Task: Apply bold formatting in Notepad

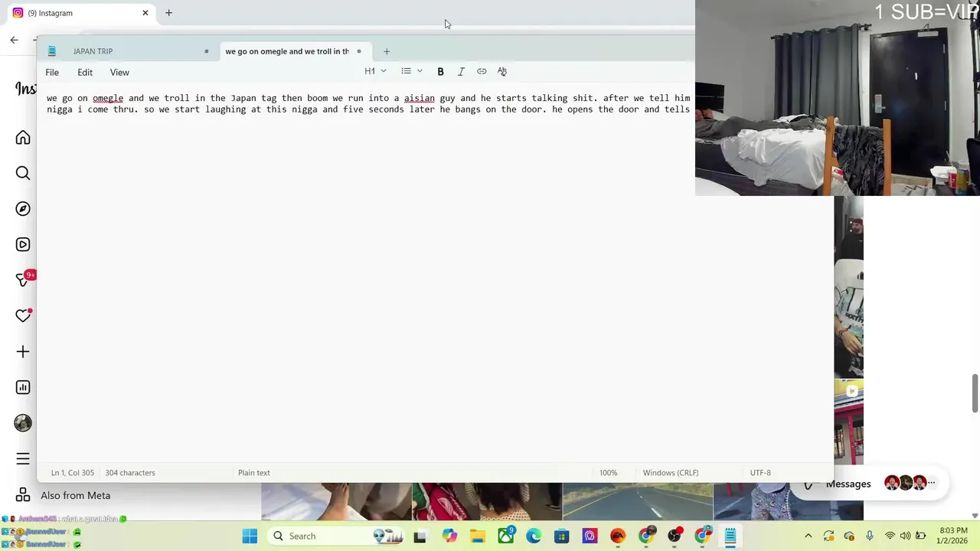Action: click(x=440, y=71)
